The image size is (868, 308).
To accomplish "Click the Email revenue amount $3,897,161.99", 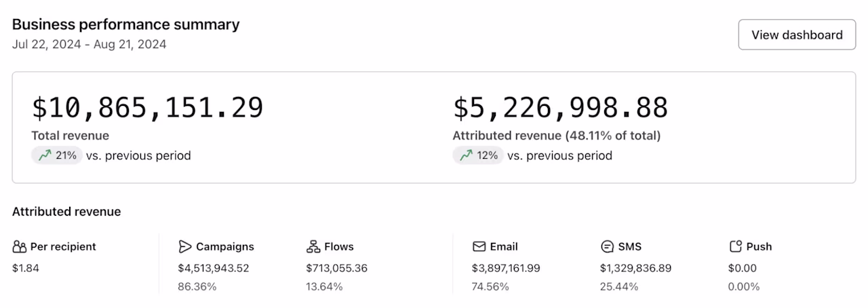I will coord(506,268).
